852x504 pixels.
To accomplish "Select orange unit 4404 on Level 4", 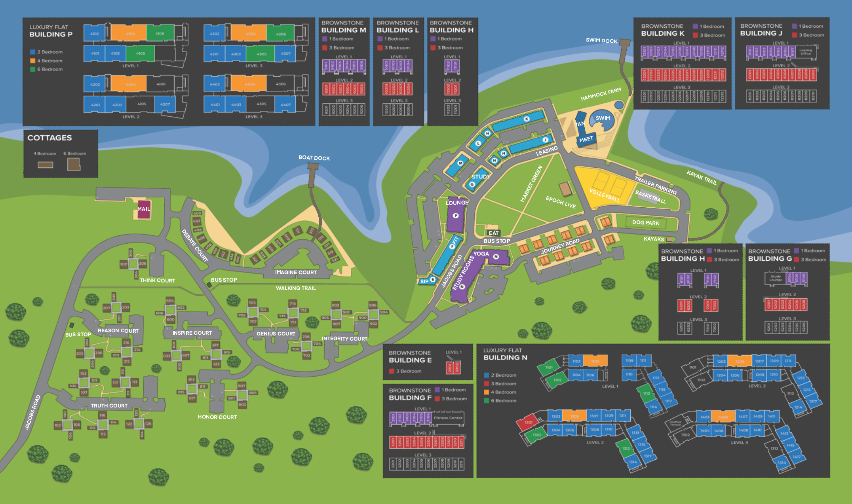I will click(248, 84).
